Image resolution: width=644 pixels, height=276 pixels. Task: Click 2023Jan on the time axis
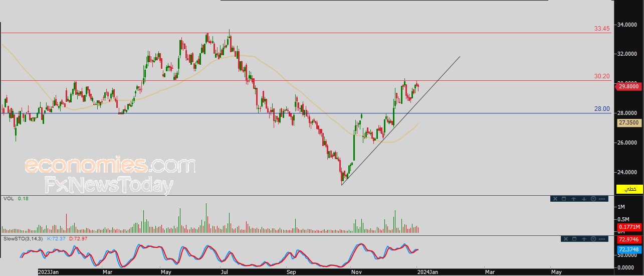pos(50,272)
